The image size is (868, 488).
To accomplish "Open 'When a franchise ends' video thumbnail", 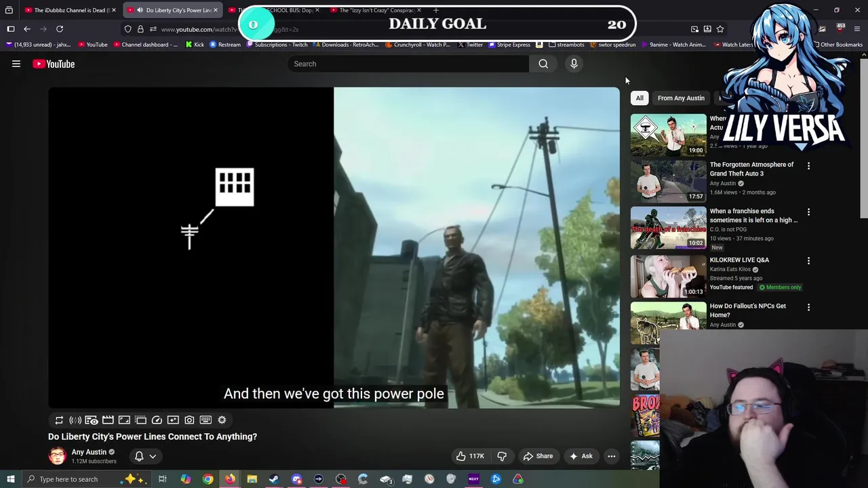I will [x=669, y=228].
